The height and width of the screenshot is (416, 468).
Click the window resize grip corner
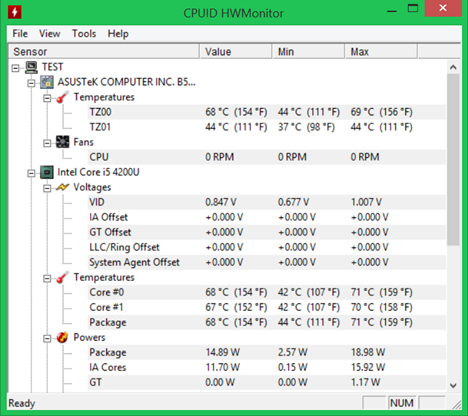pyautogui.click(x=456, y=404)
